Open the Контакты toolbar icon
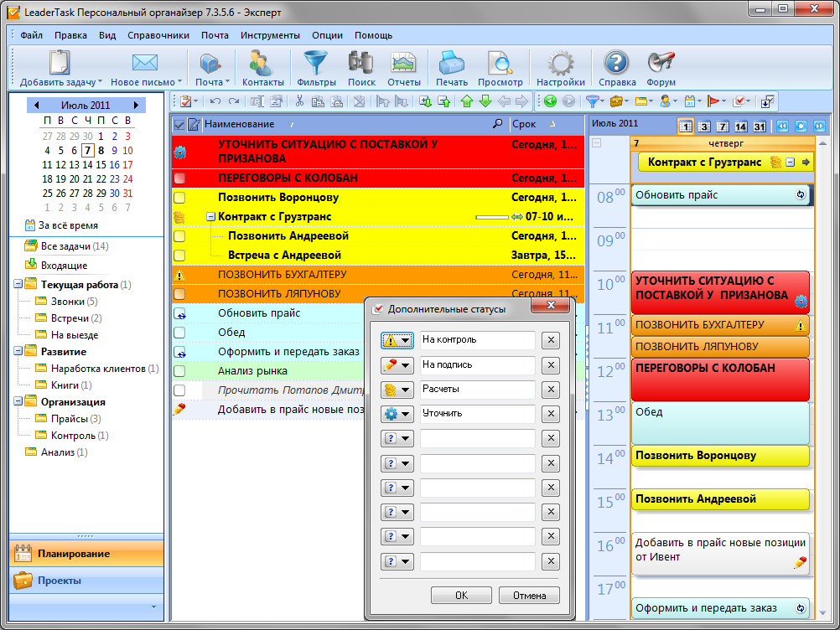Image resolution: width=840 pixels, height=630 pixels. [x=261, y=63]
